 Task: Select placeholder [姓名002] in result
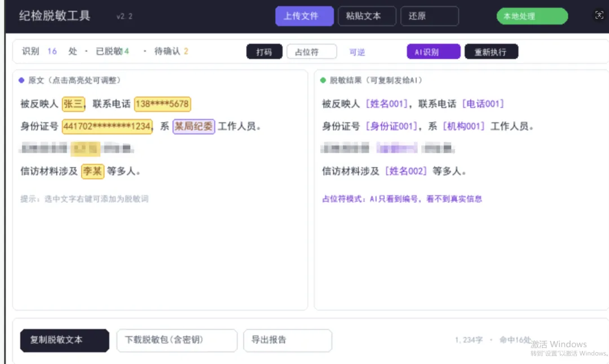coord(405,171)
